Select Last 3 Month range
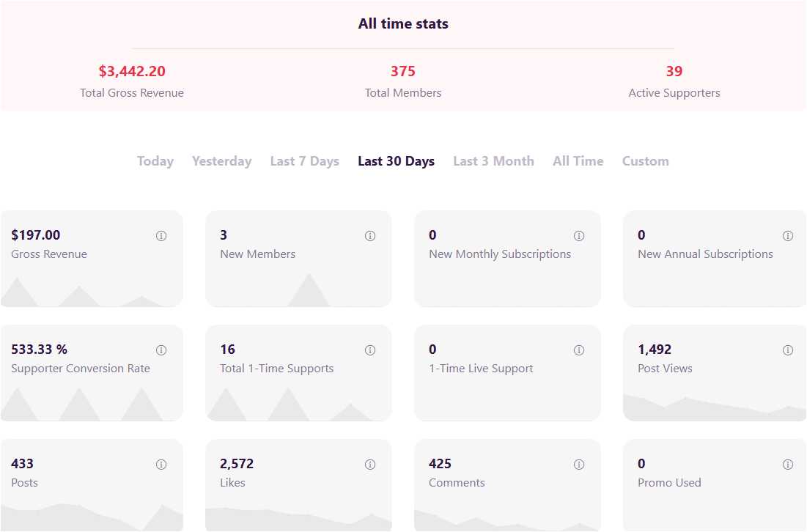Viewport: 807px width, 532px height. [x=493, y=161]
